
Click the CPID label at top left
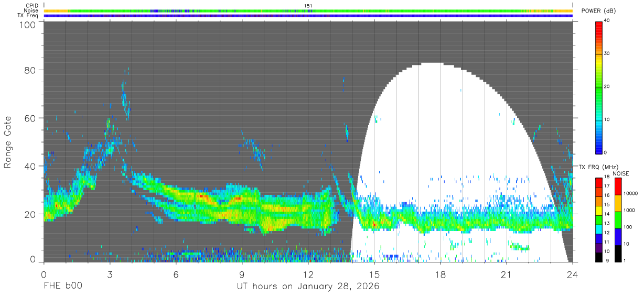(32, 6)
